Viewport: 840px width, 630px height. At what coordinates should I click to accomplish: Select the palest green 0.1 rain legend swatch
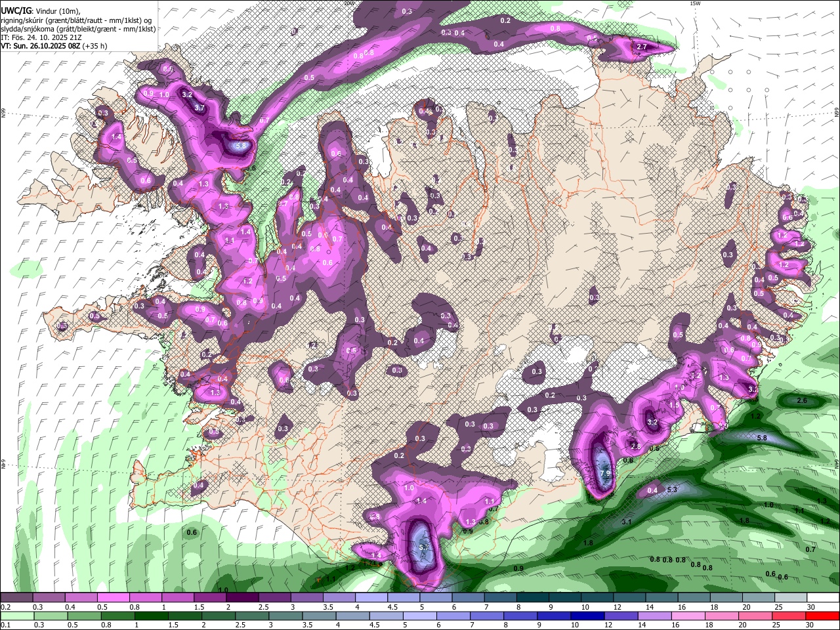pos(16,616)
